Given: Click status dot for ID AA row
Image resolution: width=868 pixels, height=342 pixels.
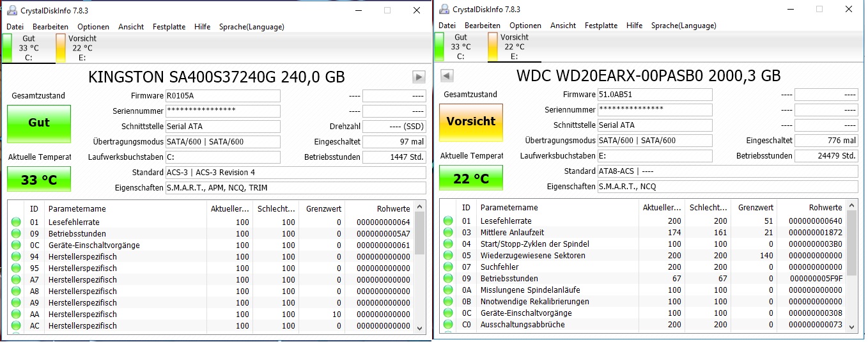Looking at the screenshot, I should click(x=16, y=315).
